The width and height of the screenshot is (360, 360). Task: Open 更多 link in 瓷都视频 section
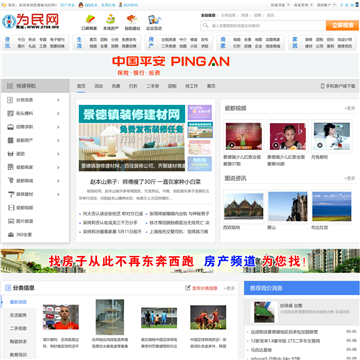tap(350, 108)
